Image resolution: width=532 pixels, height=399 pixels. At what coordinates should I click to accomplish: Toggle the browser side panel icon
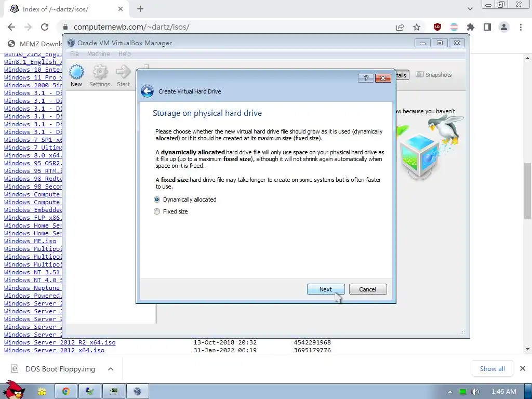point(487,27)
